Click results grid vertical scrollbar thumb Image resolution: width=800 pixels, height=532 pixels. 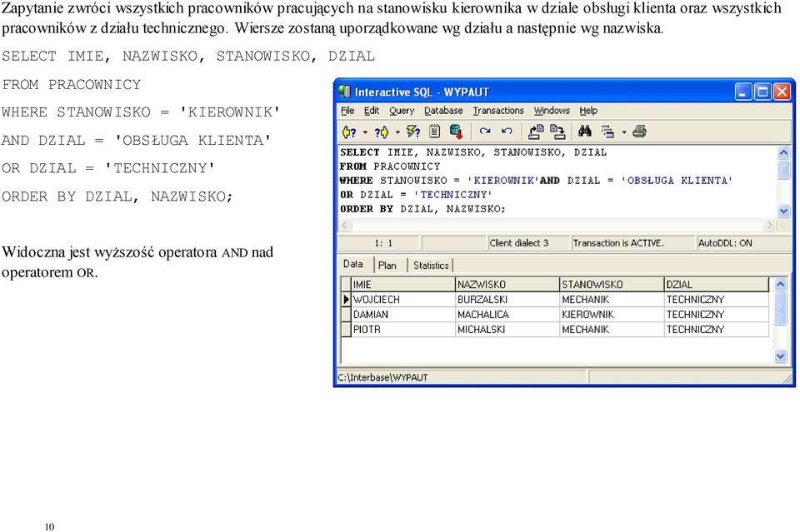click(x=781, y=308)
